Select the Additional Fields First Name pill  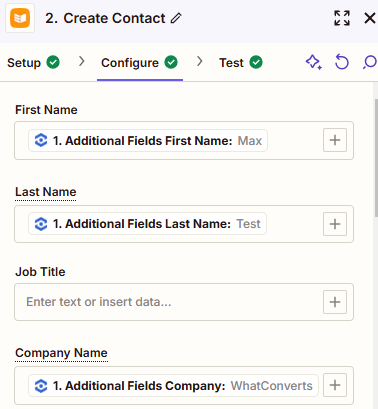(x=148, y=141)
